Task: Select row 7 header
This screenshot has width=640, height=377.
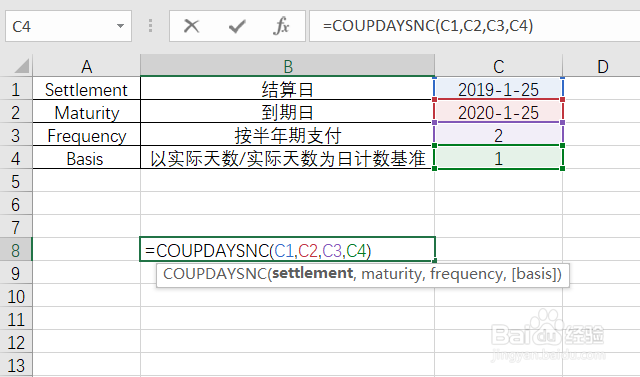Action: coord(16,227)
